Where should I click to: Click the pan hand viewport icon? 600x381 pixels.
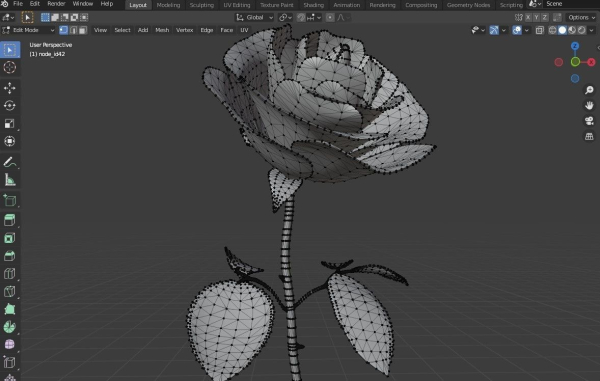pyautogui.click(x=589, y=105)
